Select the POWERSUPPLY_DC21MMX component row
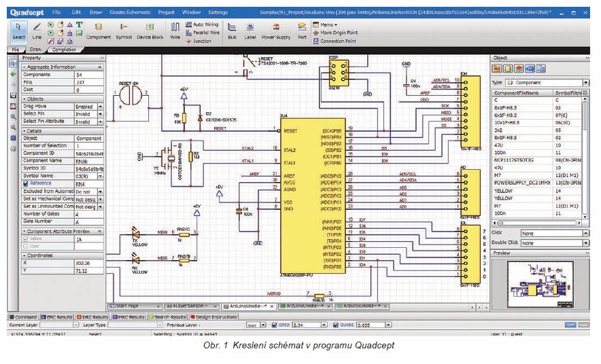The height and width of the screenshot is (364, 601). point(537,183)
